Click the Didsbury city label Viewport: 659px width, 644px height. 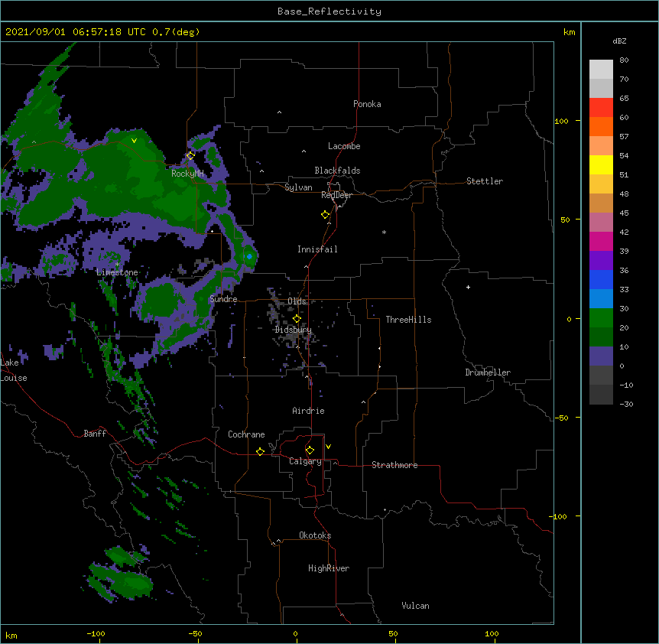coord(294,330)
